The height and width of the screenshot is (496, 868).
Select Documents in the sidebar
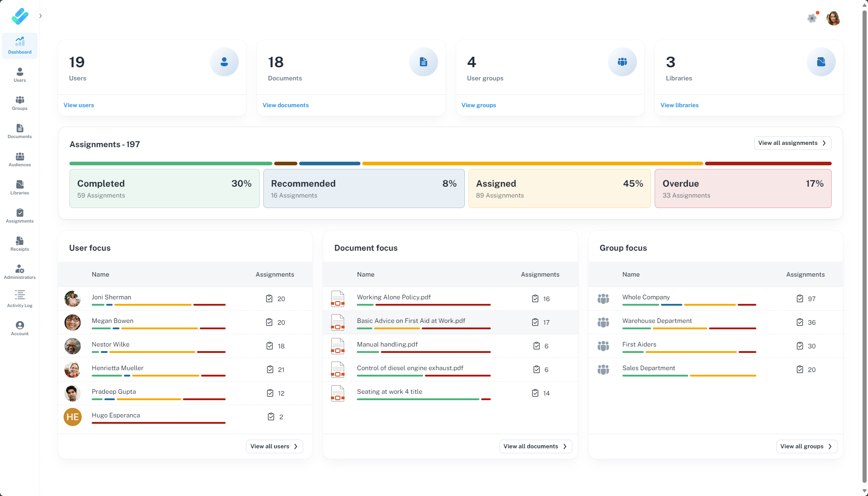pos(20,131)
